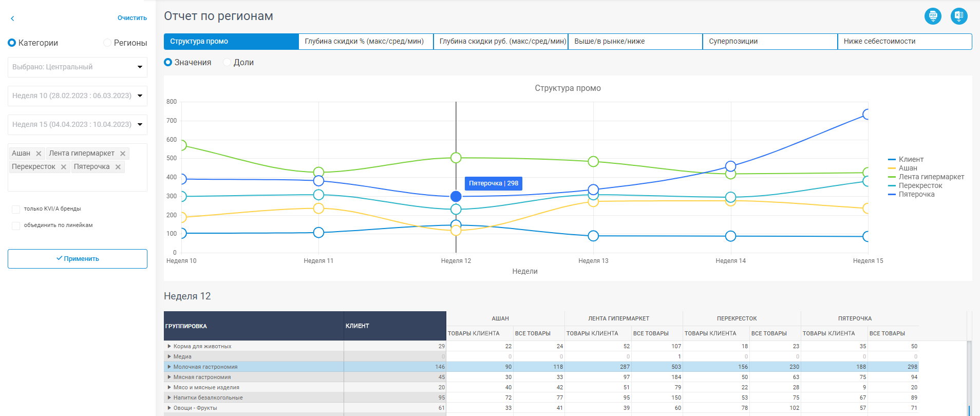Image resolution: width=980 pixels, height=416 pixels.
Task: Click Очистить link
Action: 132,18
